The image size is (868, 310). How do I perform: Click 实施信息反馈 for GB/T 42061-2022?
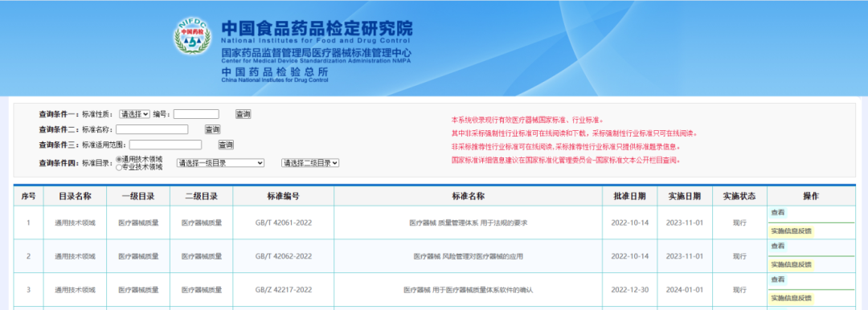[791, 230]
